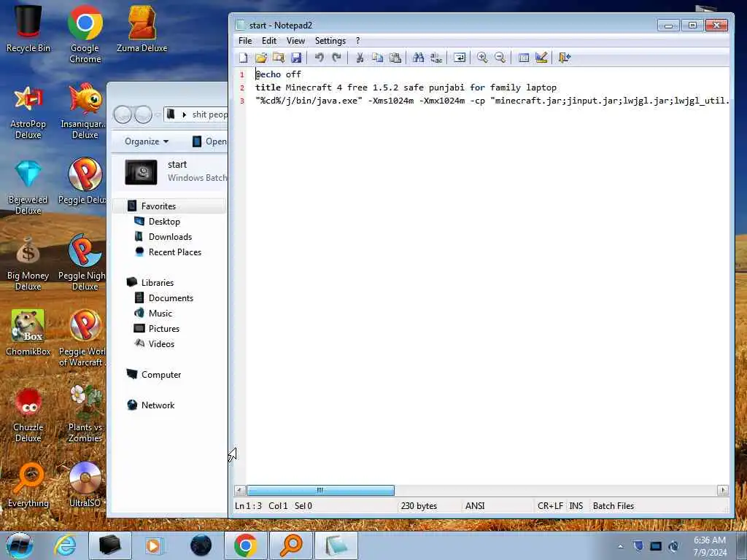Click the Redo arrow icon
This screenshot has width=747, height=560.
[x=337, y=58]
